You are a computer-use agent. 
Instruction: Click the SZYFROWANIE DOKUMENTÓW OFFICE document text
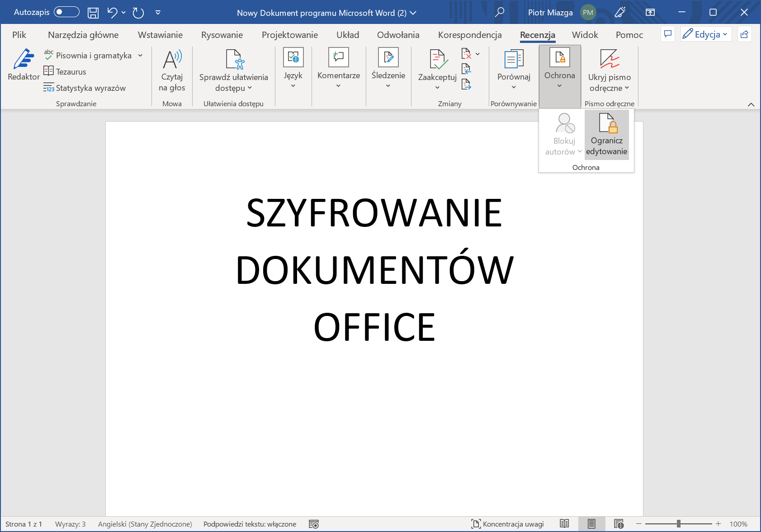(374, 270)
